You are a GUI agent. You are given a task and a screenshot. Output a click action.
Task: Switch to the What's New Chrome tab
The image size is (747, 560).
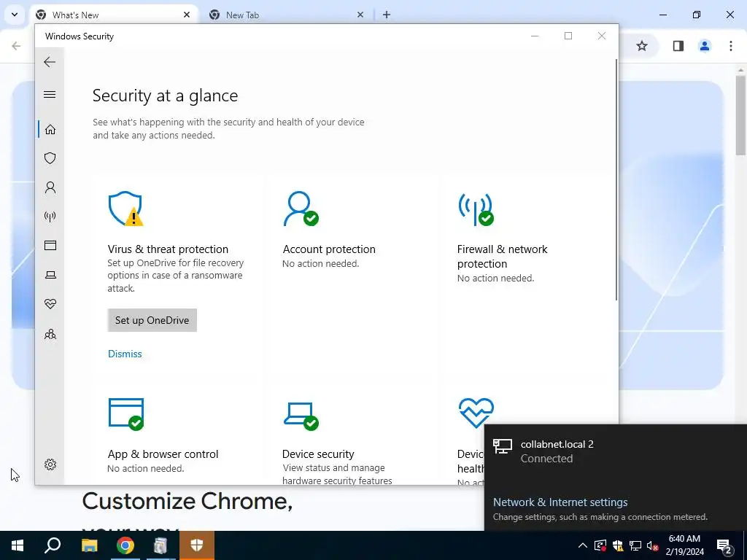pyautogui.click(x=112, y=15)
